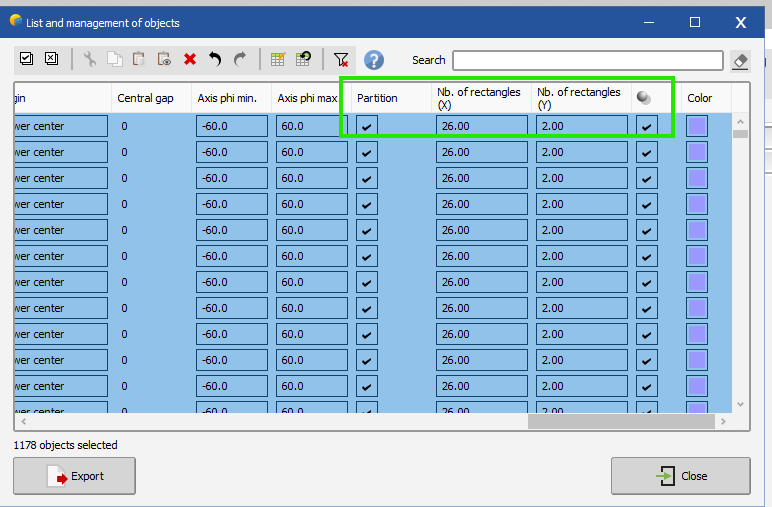
Task: Open help with the question mark icon
Action: [374, 60]
